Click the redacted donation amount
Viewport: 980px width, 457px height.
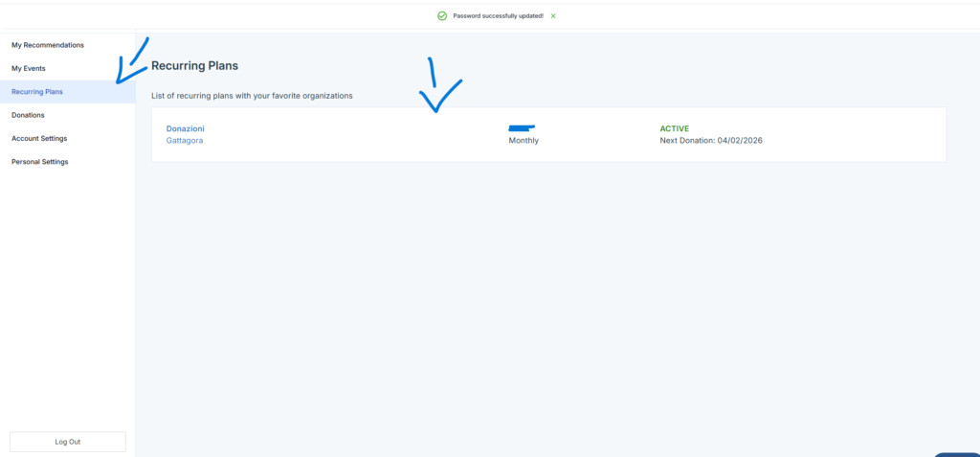tap(522, 127)
